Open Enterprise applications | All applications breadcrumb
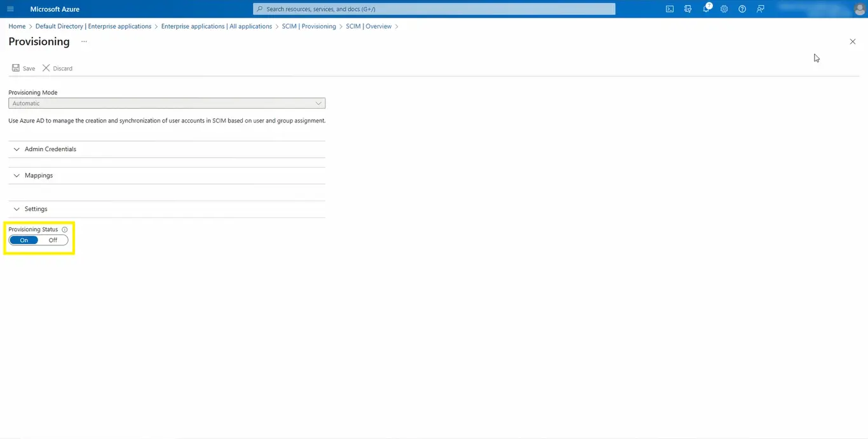Image resolution: width=868 pixels, height=439 pixels. pos(217,26)
